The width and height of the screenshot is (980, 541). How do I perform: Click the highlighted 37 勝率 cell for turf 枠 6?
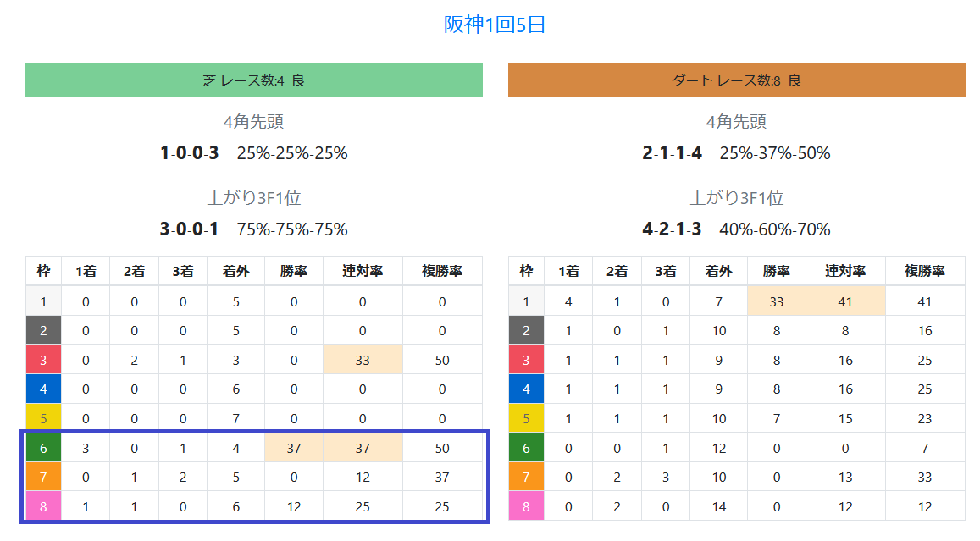click(x=294, y=448)
